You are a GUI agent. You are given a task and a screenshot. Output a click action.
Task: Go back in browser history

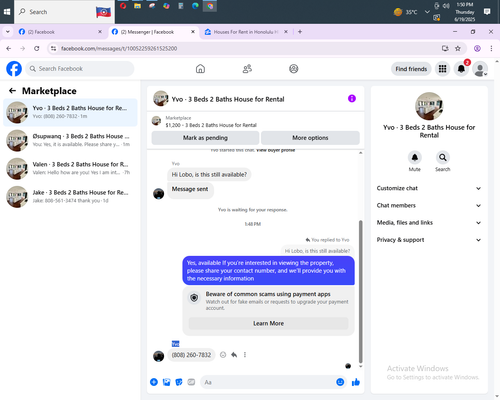coord(9,48)
